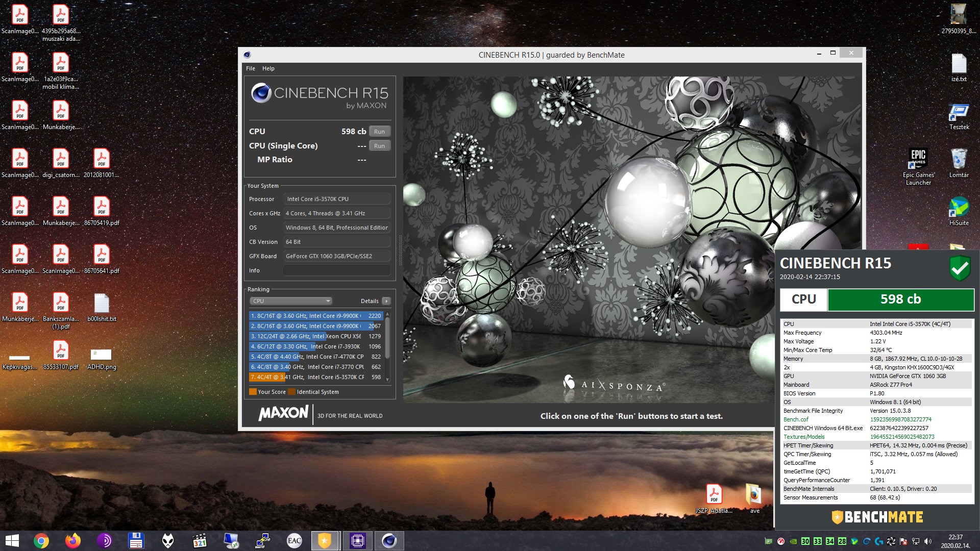Open JSZP_Adatla... PDF desktop file
Viewport: 980px width, 551px height.
coord(714,499)
